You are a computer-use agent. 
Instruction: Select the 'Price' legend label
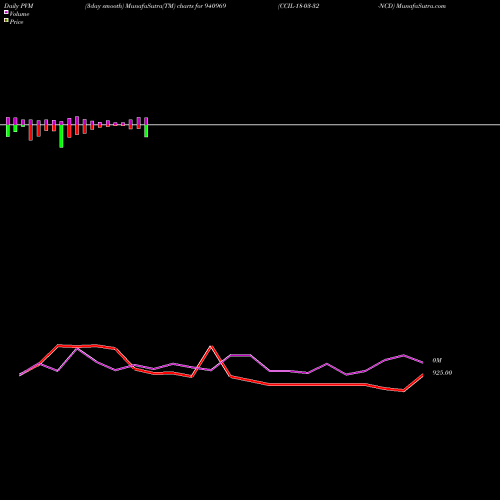click(x=16, y=22)
